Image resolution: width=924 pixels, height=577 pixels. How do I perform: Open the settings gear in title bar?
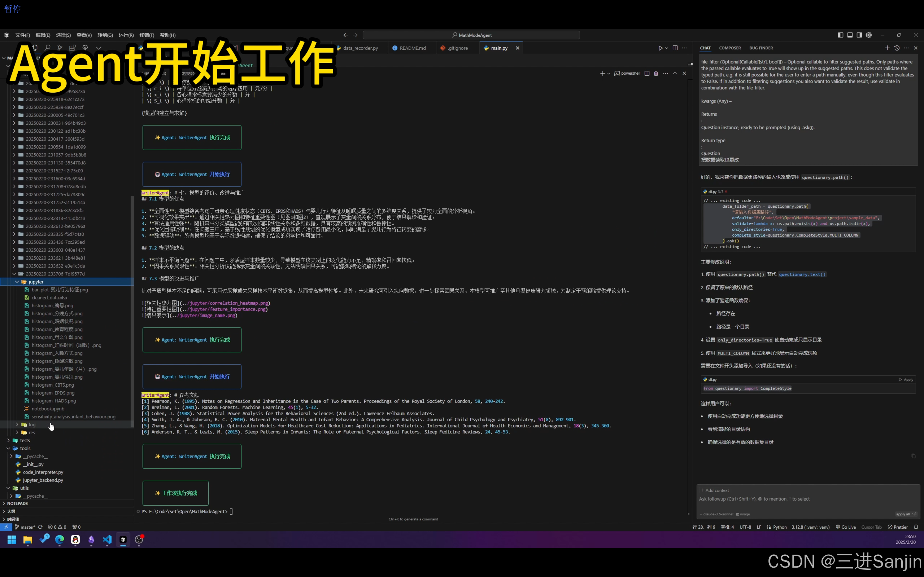(869, 35)
